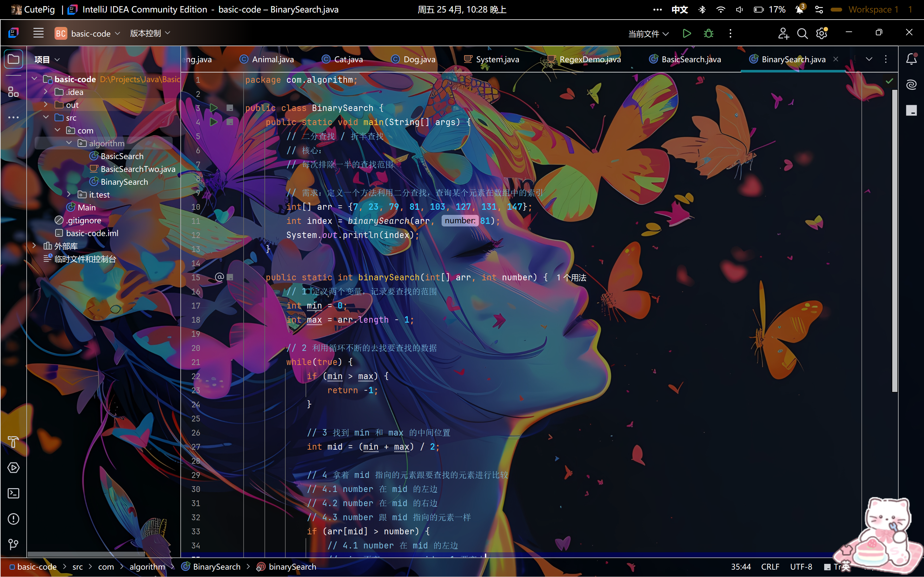Open the Structure tool window
The width and height of the screenshot is (924, 577).
click(x=13, y=92)
